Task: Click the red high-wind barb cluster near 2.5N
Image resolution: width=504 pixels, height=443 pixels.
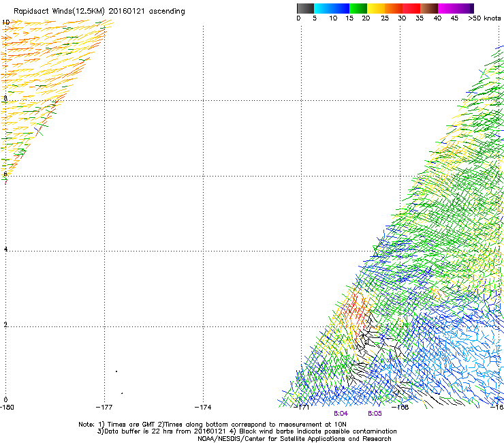Action: pos(356,312)
